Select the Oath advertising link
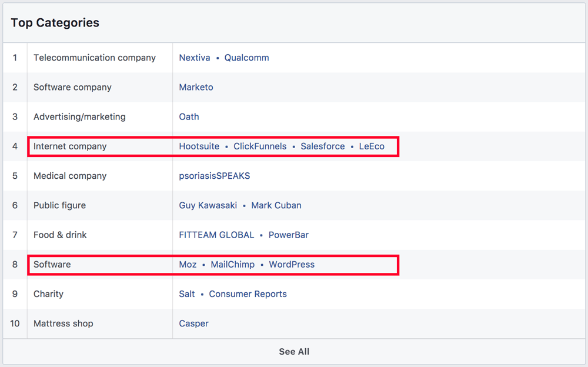Screen dimensions: 588x367 (x=189, y=116)
